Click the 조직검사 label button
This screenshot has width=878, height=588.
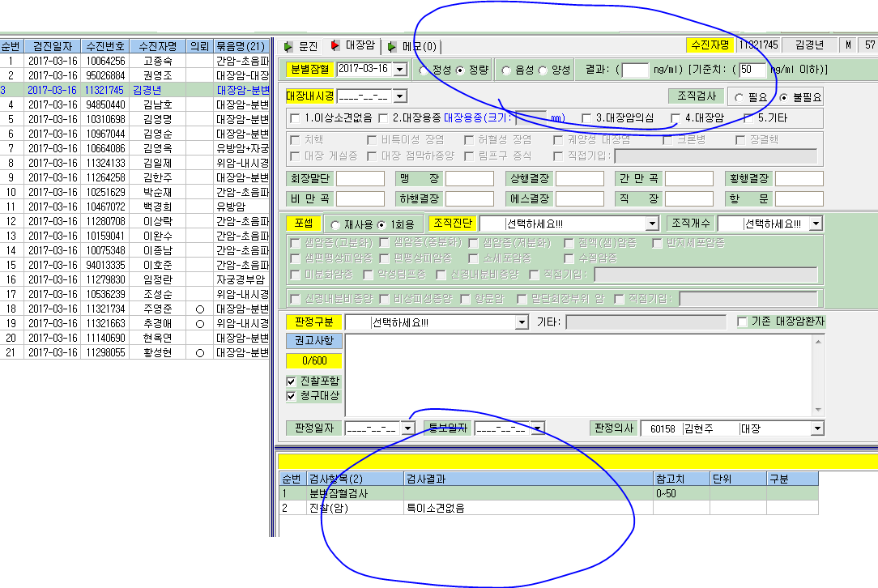697,96
